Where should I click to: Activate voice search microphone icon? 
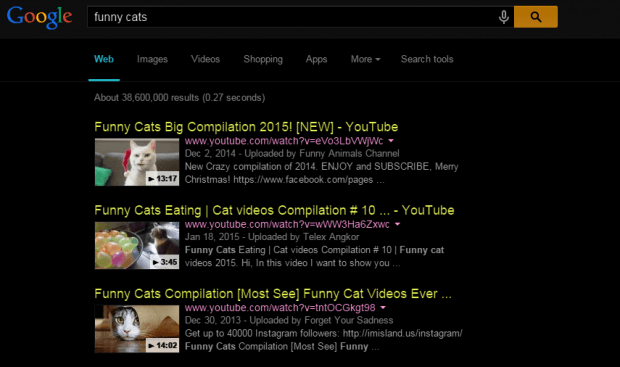[x=503, y=17]
